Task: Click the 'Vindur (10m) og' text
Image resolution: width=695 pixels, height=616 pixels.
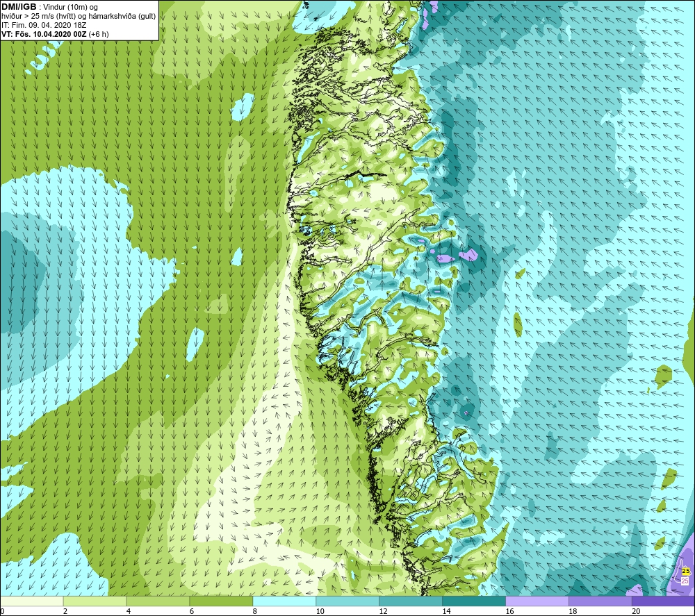Action: click(70, 8)
